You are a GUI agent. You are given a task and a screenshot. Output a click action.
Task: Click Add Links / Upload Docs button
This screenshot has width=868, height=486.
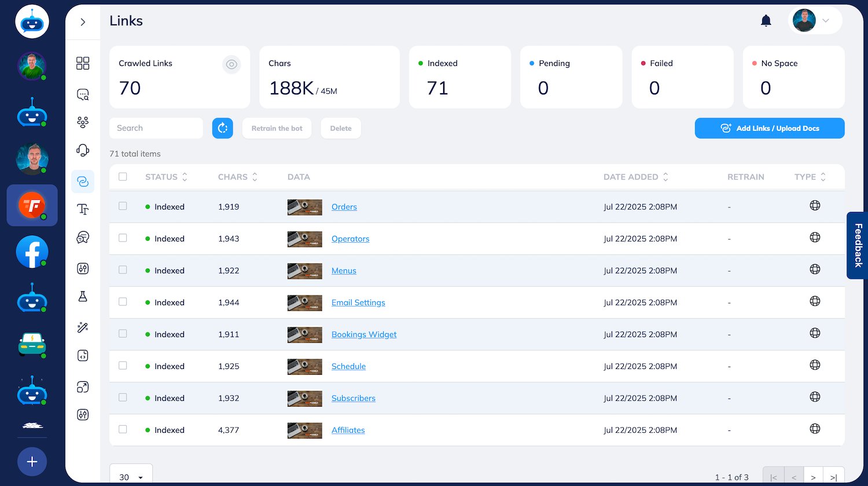(x=769, y=128)
